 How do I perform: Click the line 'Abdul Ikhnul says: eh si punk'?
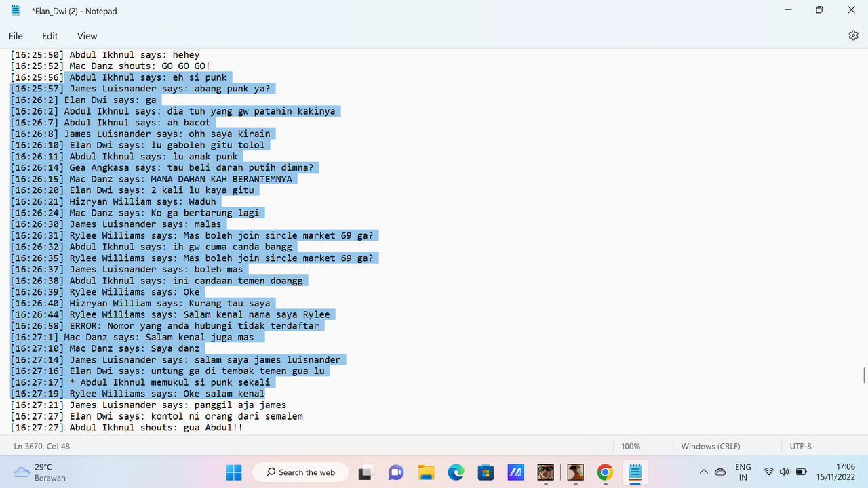(x=119, y=77)
